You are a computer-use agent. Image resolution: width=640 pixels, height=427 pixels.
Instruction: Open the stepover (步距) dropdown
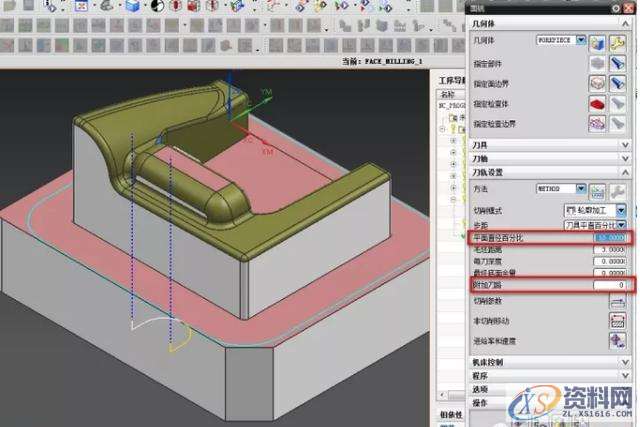(x=621, y=225)
